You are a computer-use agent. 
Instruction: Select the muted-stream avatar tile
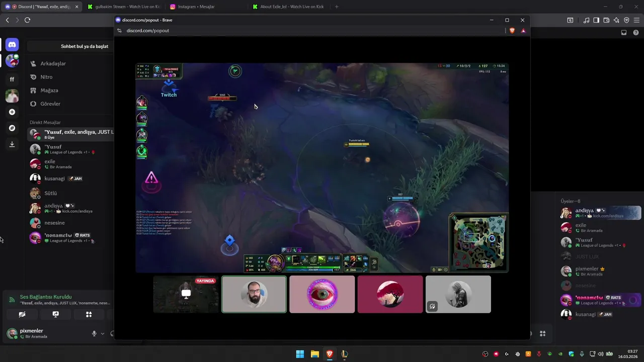458,294
